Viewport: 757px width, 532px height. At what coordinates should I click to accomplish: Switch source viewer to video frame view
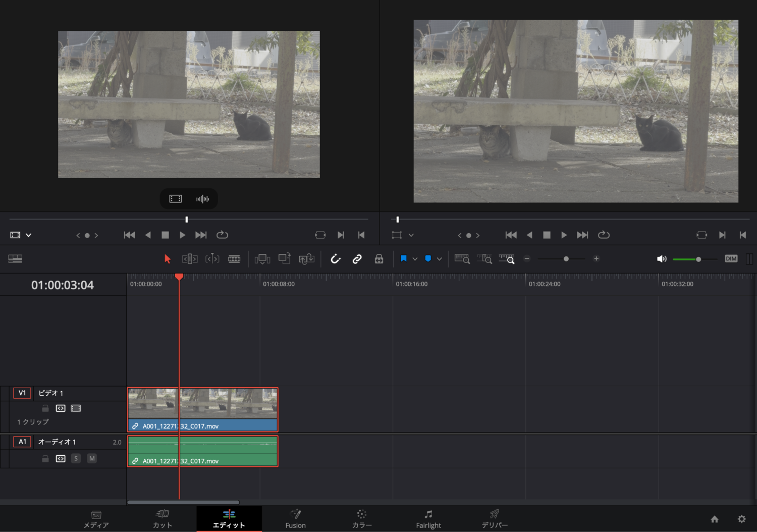[x=176, y=199]
